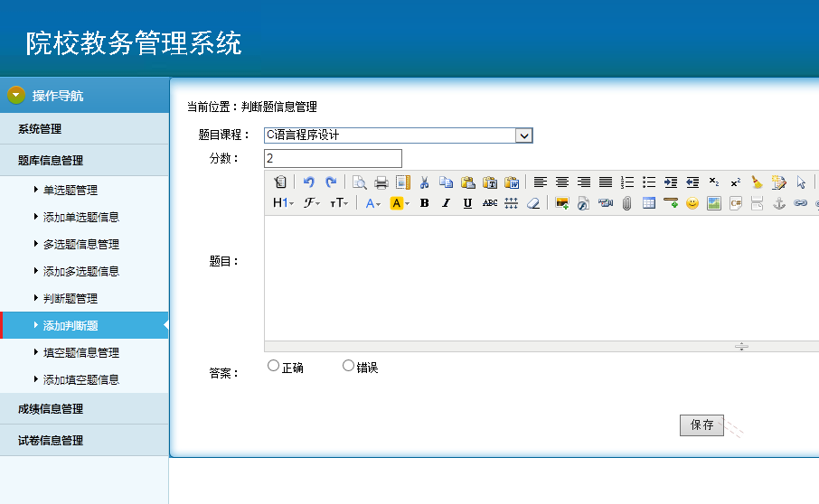The height and width of the screenshot is (504, 819).
Task: Open the emoticon smiley picker
Action: (x=692, y=203)
